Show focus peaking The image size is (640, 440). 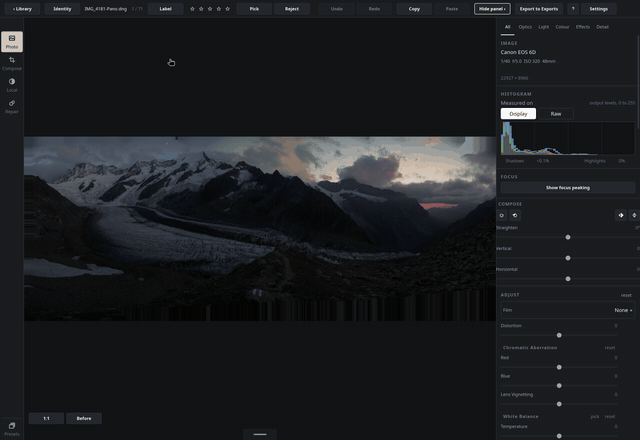(x=568, y=188)
